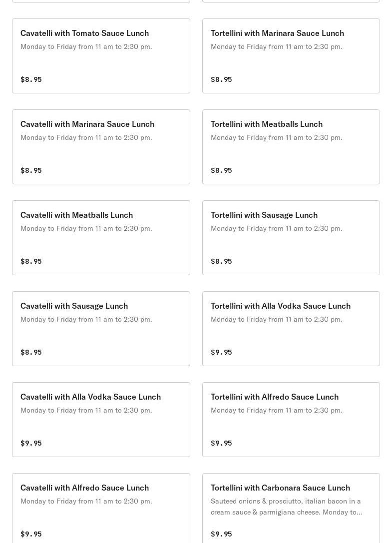Viewport: 392px width, 543px height.
Task: Click $8.95 price on Tortellini with Sausage
Action: [221, 261]
